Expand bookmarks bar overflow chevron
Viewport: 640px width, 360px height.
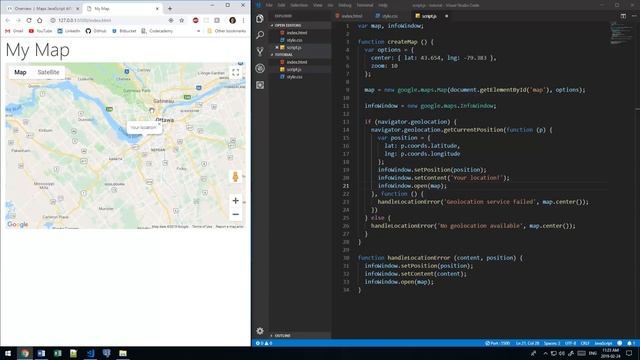[199, 31]
